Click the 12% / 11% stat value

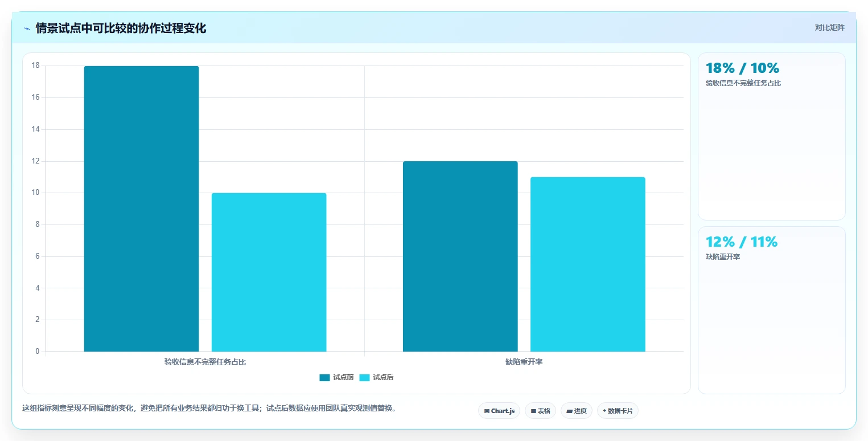(742, 242)
